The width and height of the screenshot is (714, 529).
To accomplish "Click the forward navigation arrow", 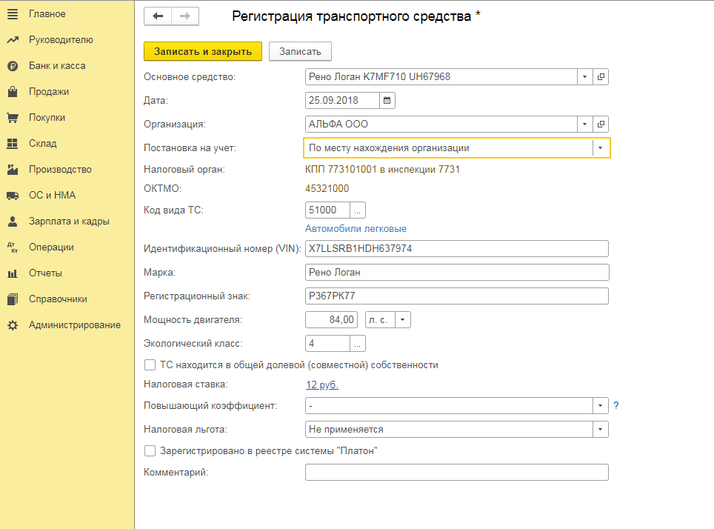I will [x=184, y=17].
